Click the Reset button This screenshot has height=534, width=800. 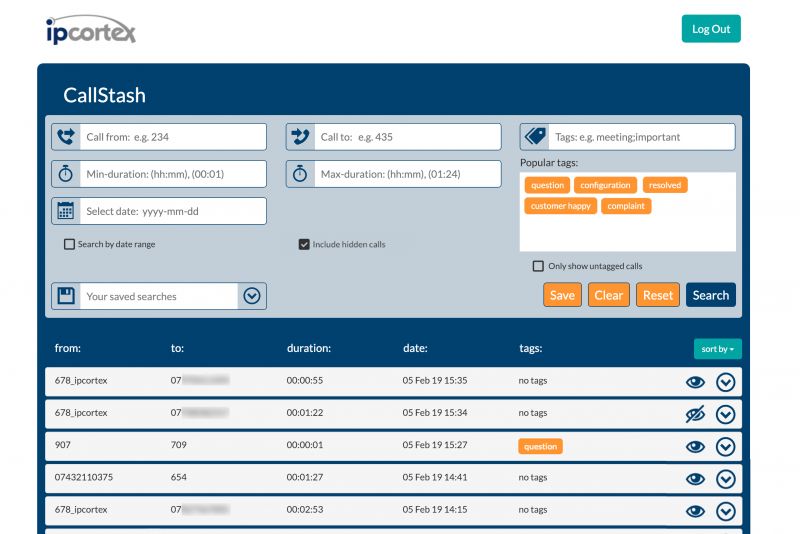pyautogui.click(x=658, y=295)
